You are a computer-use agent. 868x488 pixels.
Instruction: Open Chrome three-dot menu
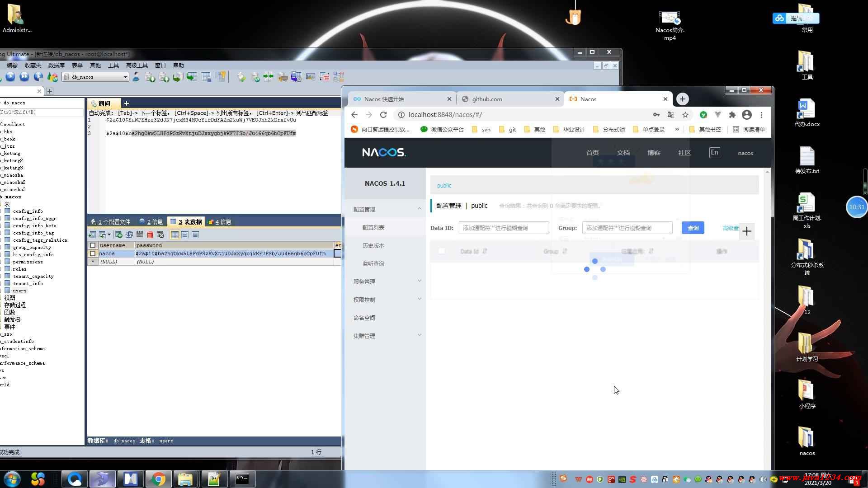pyautogui.click(x=761, y=115)
